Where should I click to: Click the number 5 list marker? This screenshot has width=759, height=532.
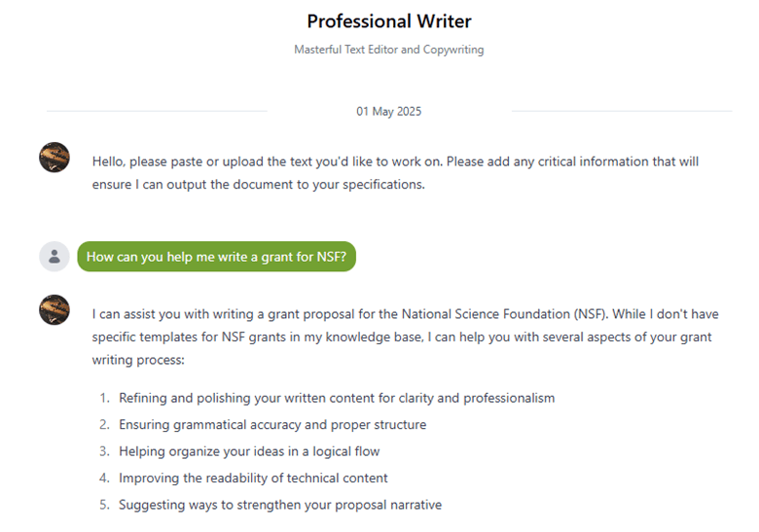(104, 505)
